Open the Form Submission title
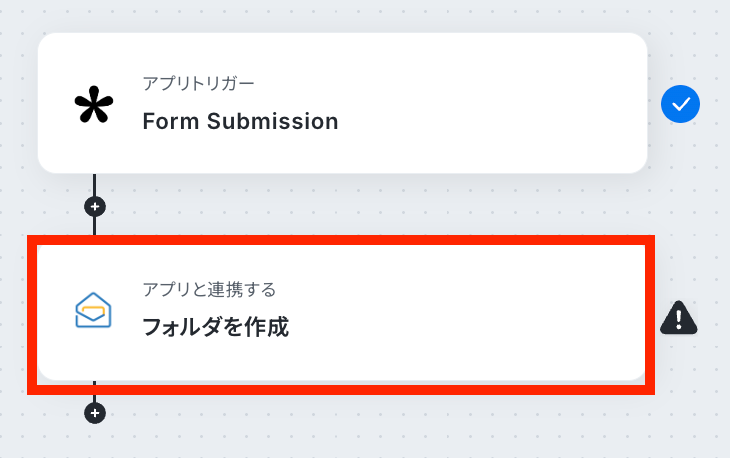The width and height of the screenshot is (730, 458). tap(240, 122)
